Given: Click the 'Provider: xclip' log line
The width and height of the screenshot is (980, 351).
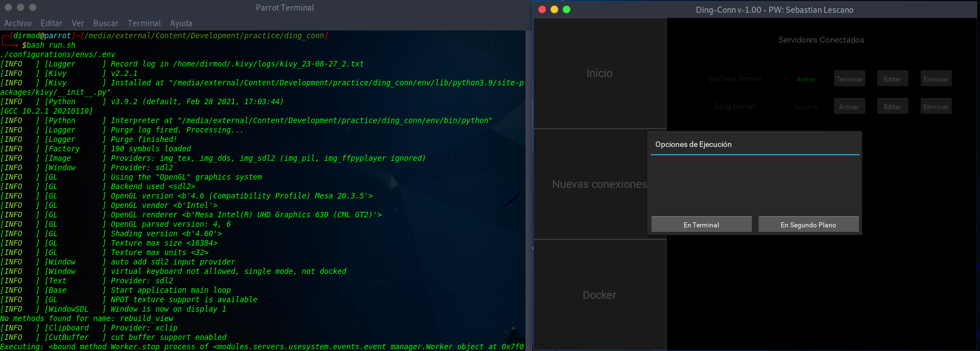Looking at the screenshot, I should pos(144,328).
